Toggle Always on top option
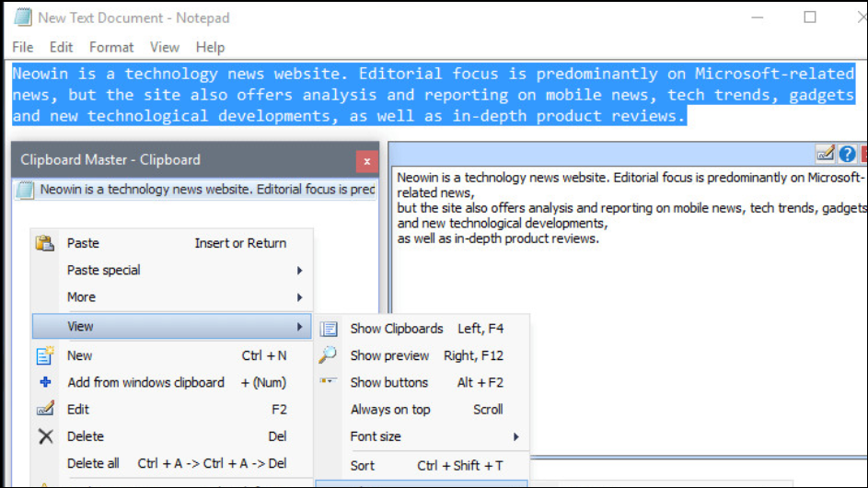This screenshot has height=488, width=868. click(422, 410)
